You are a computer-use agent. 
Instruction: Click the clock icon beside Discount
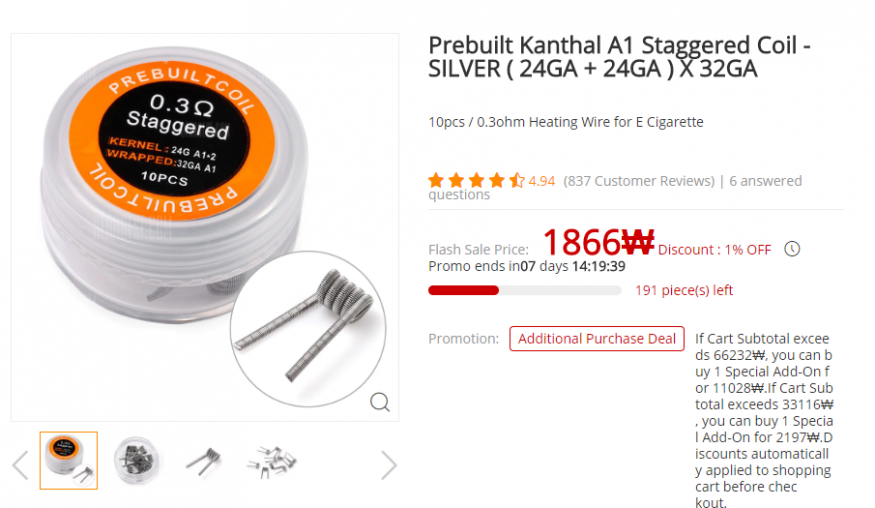[792, 249]
